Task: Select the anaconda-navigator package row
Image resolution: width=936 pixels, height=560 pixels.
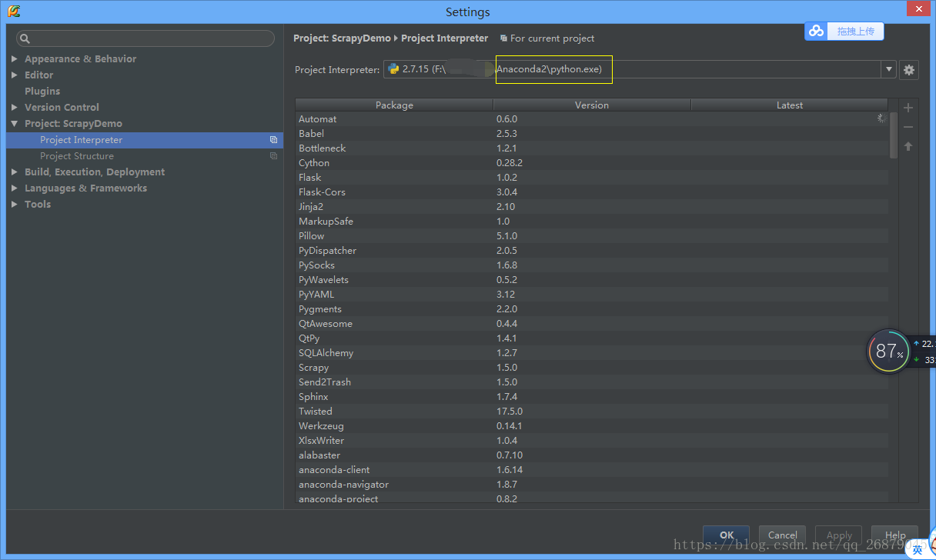Action: click(x=591, y=485)
